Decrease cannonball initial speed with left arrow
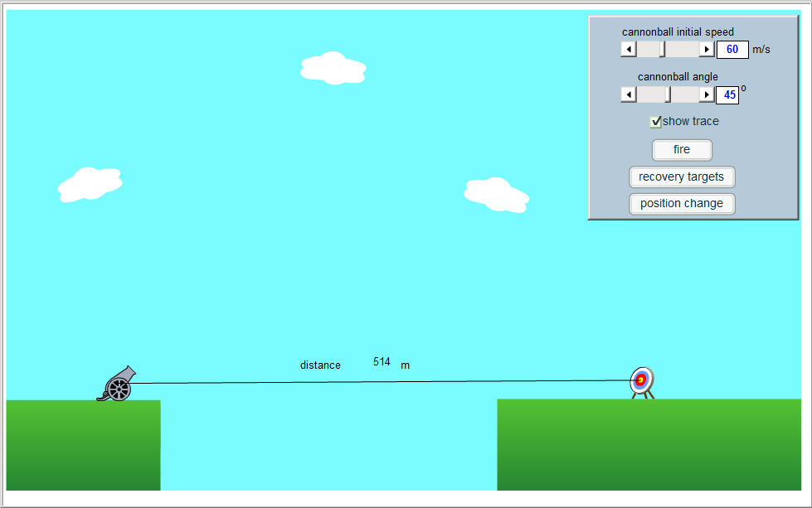The height and width of the screenshot is (508, 812). click(x=628, y=49)
